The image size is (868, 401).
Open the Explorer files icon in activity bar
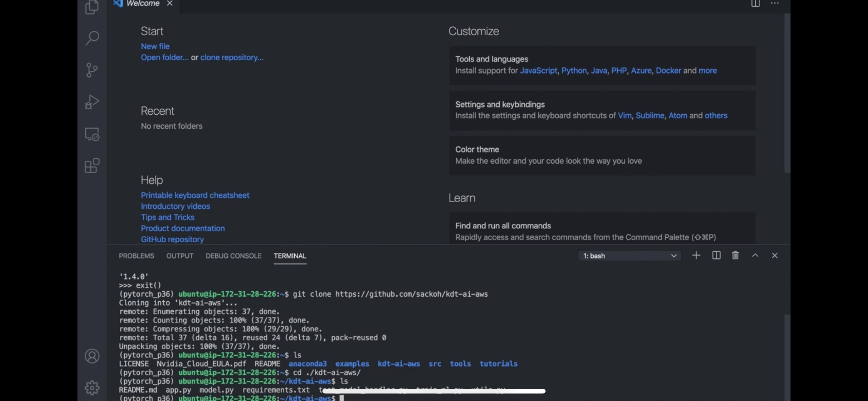92,7
